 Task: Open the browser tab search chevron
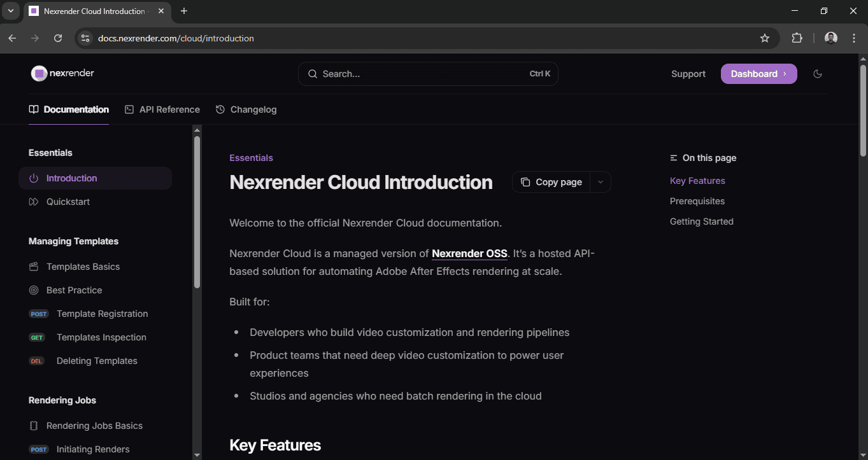coord(10,11)
